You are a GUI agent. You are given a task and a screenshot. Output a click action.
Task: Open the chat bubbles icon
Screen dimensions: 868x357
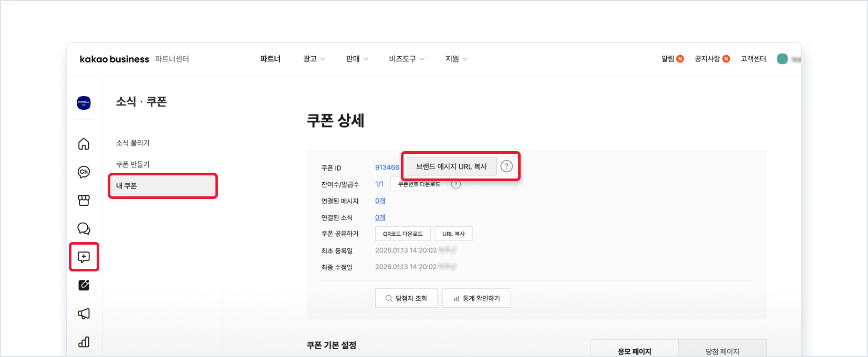[84, 228]
